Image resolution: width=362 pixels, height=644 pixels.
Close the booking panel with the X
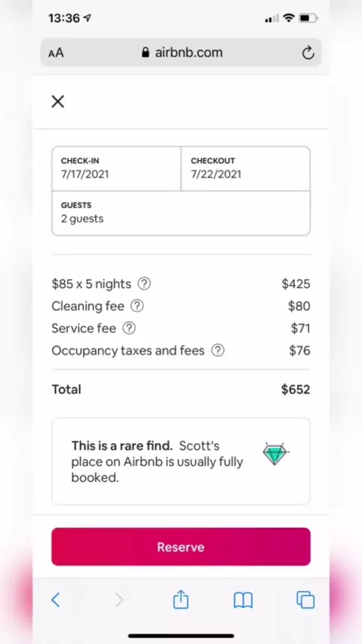pyautogui.click(x=58, y=102)
